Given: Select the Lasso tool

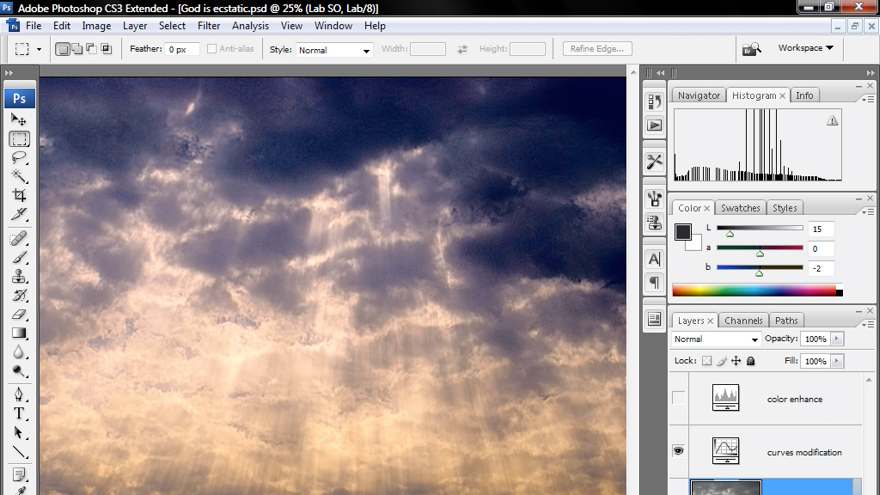Looking at the screenshot, I should 19,158.
